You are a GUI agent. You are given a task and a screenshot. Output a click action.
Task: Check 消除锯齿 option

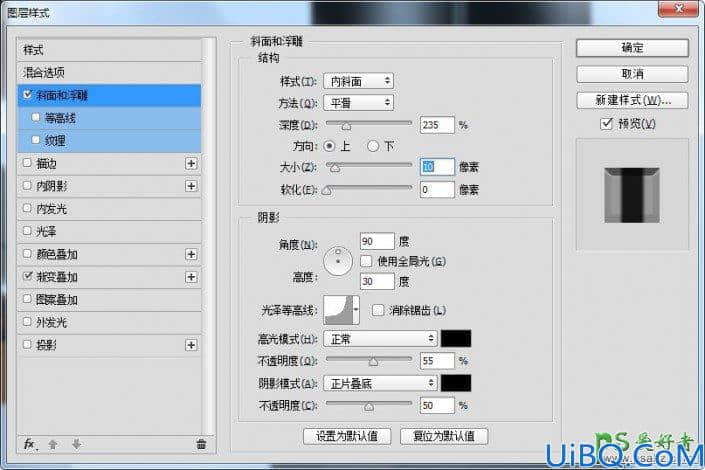[378, 310]
